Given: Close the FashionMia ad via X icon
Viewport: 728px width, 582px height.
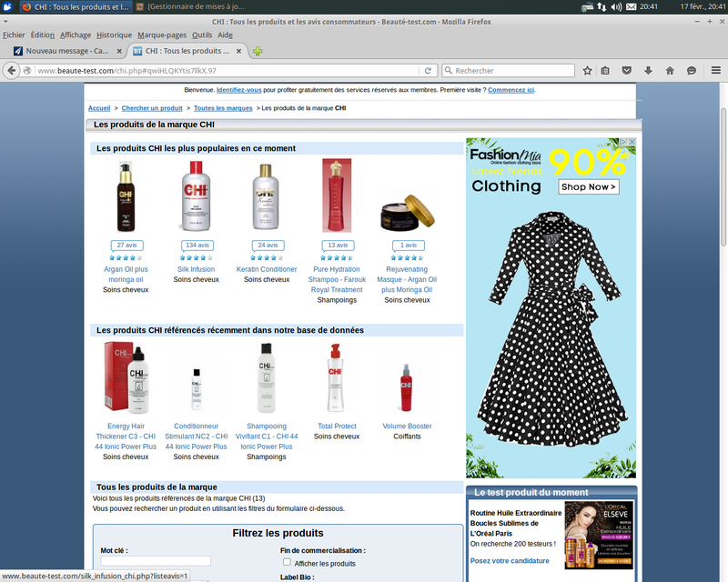Looking at the screenshot, I should [x=632, y=142].
